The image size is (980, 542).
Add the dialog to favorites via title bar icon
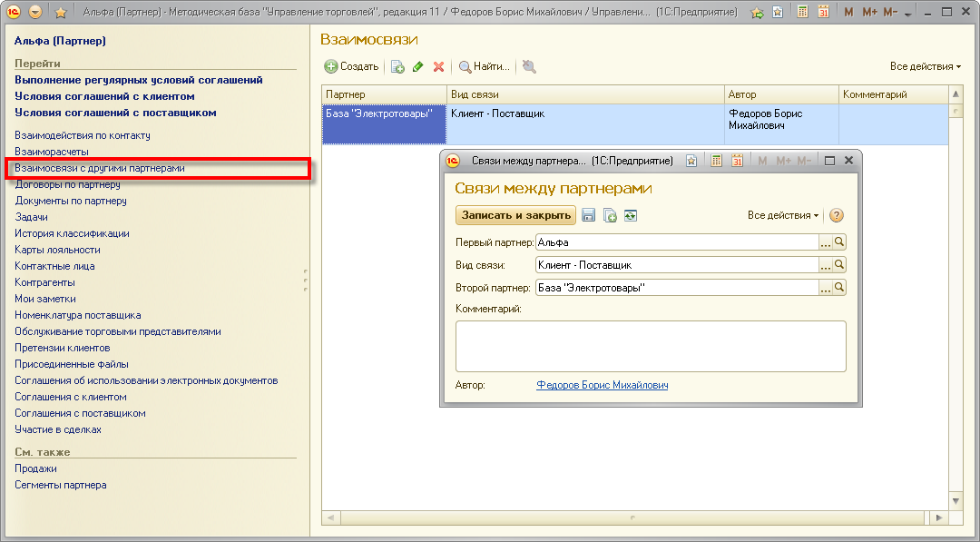click(691, 161)
